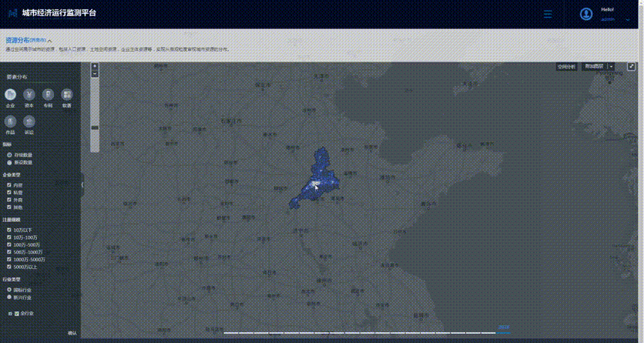The height and width of the screenshot is (343, 644).
Task: Click the user avatar icon
Action: [586, 14]
